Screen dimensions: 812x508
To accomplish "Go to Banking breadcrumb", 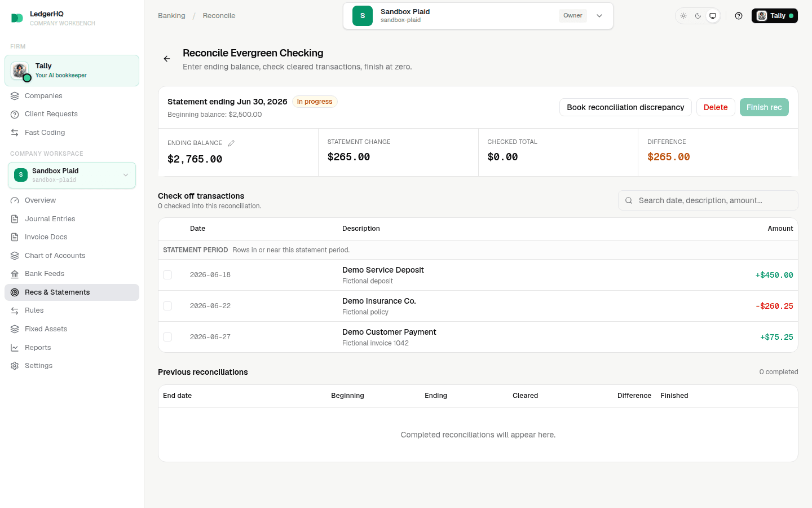I will point(171,16).
